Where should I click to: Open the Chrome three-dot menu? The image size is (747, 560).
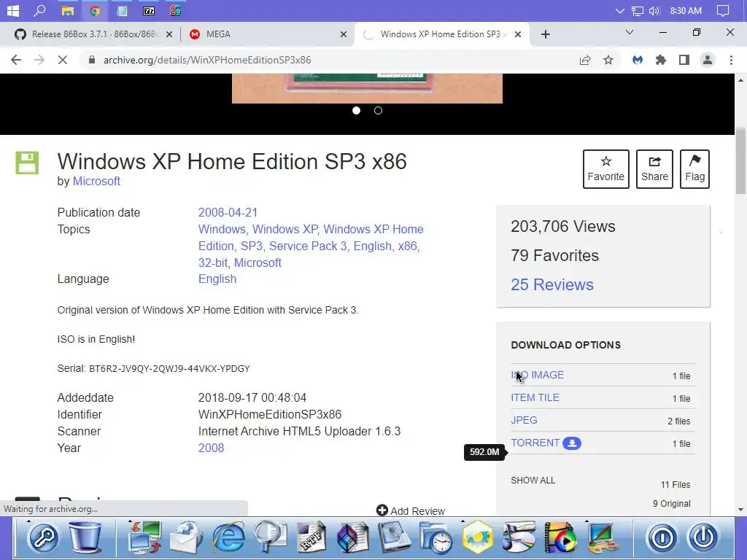[731, 60]
